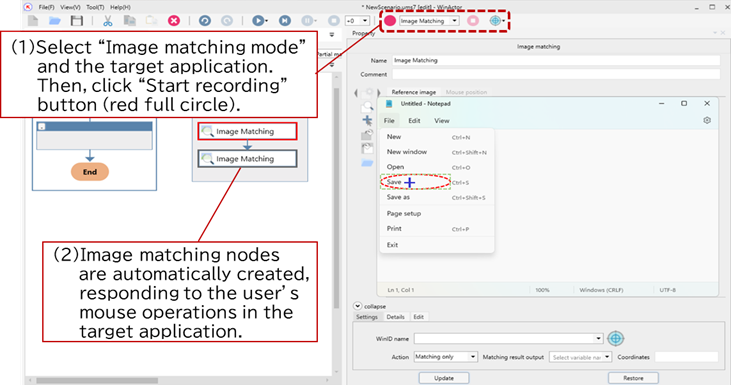Switch to the Details tab
The width and height of the screenshot is (731, 385).
tap(395, 317)
